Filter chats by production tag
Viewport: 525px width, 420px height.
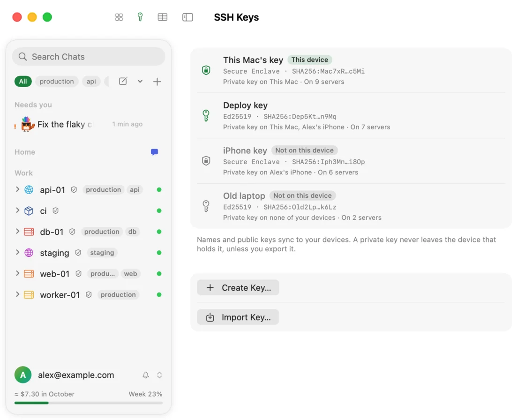(57, 82)
